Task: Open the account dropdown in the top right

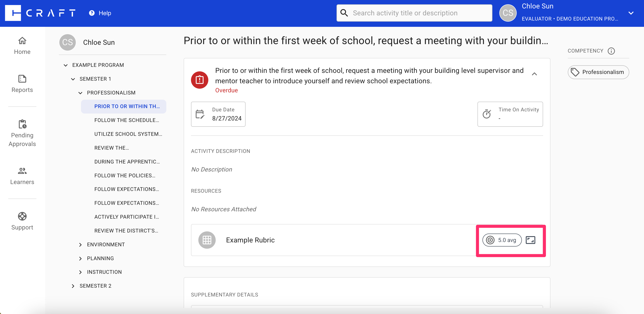Action: click(631, 13)
